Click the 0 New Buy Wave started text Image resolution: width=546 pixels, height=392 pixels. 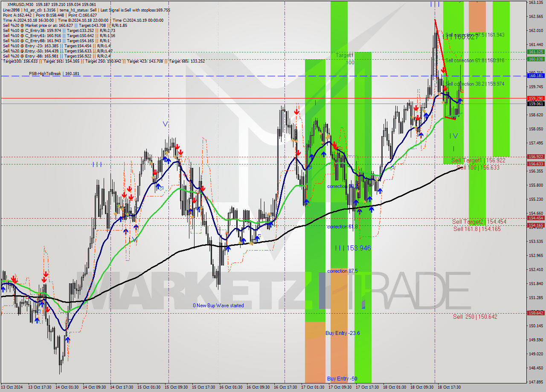(x=218, y=306)
